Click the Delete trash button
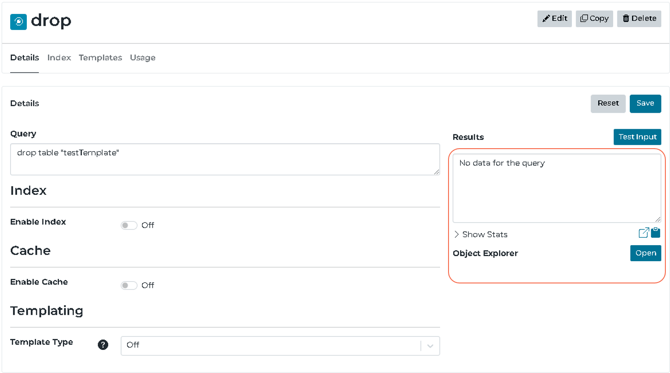The image size is (670, 373). click(639, 18)
